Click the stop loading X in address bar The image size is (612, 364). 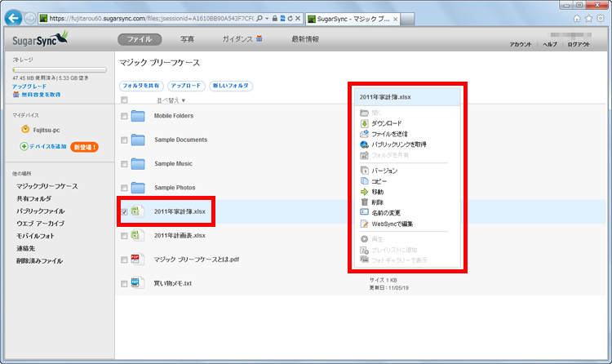coord(298,18)
